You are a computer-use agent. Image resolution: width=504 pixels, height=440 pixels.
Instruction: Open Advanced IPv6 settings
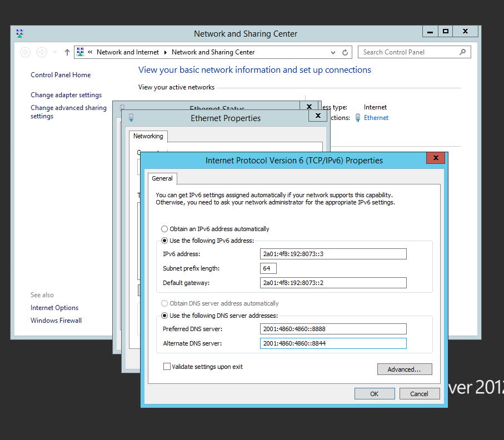tap(405, 369)
